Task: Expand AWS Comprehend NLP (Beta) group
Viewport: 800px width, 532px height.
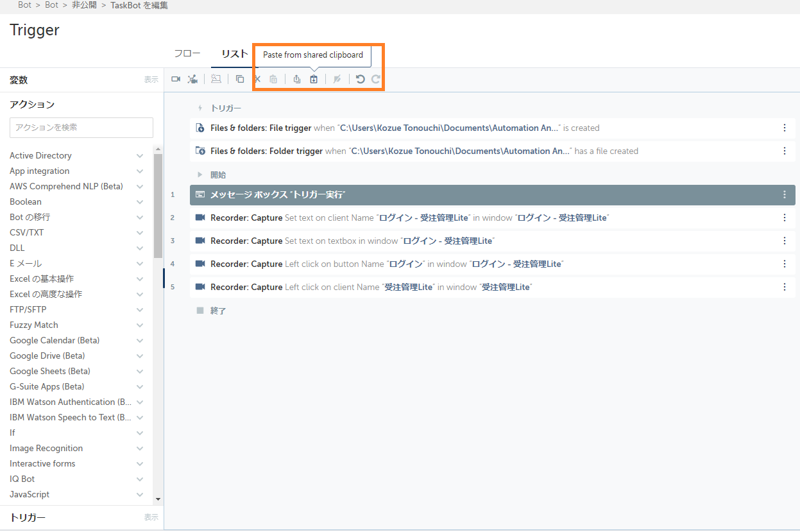Action: (x=140, y=186)
